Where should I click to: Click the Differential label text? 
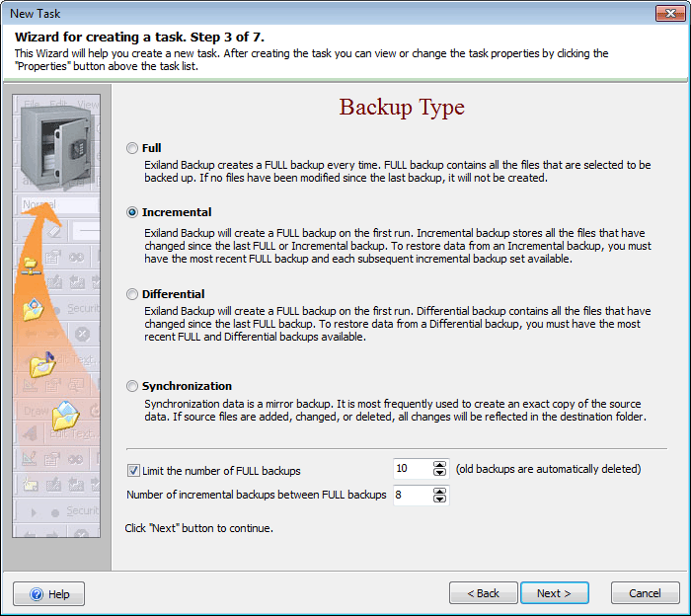click(x=173, y=294)
